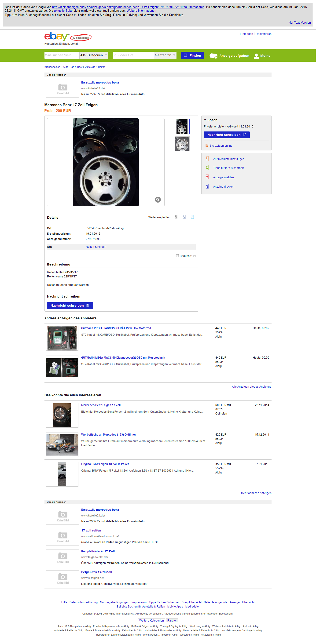316x644 pixels.
Task: Click Reifen & Felgen in Albig footer link
Action: click(x=145, y=626)
